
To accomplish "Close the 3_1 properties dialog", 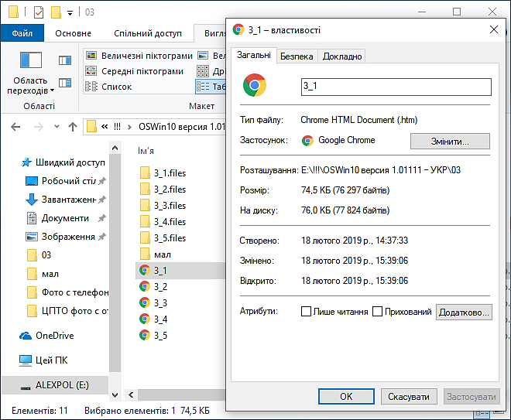I will (x=494, y=29).
